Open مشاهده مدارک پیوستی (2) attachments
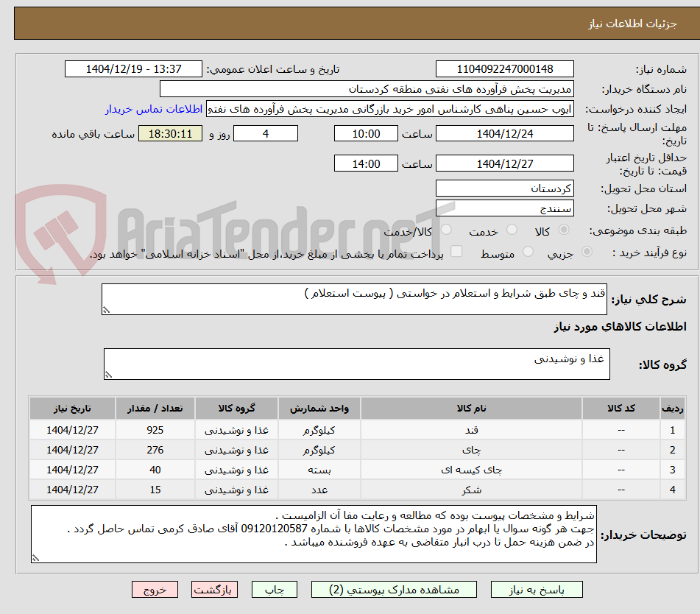 point(394,590)
